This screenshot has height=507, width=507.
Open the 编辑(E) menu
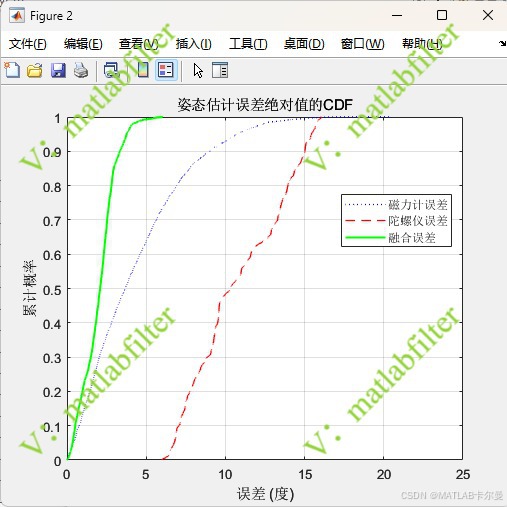[83, 44]
